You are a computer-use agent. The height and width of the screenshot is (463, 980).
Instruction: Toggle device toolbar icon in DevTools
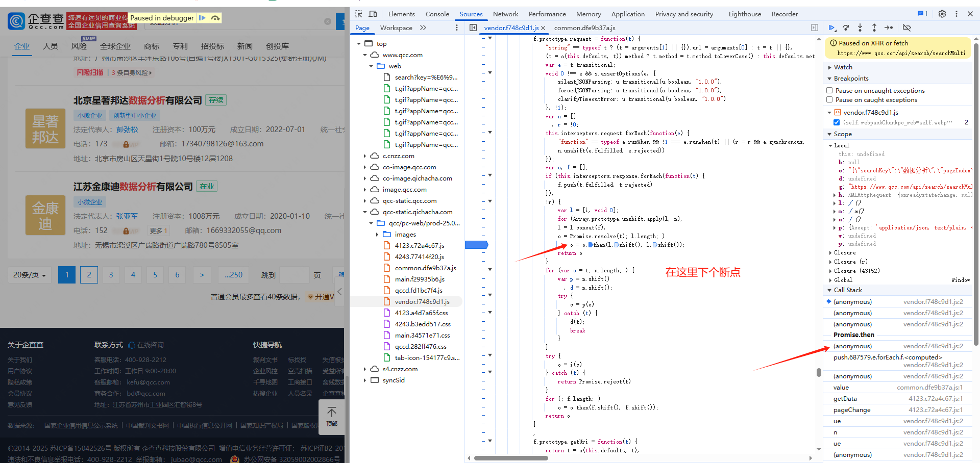(x=373, y=14)
